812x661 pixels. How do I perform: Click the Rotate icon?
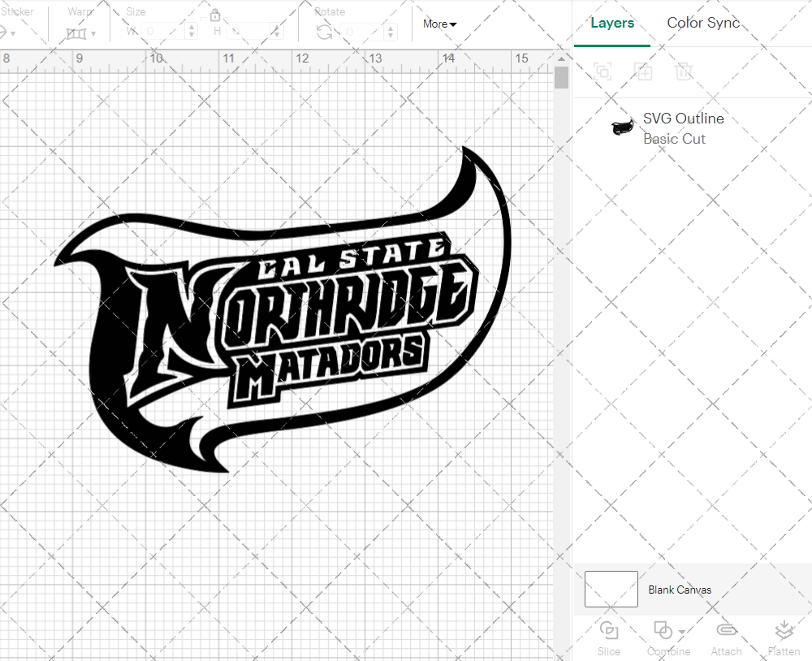click(x=324, y=32)
